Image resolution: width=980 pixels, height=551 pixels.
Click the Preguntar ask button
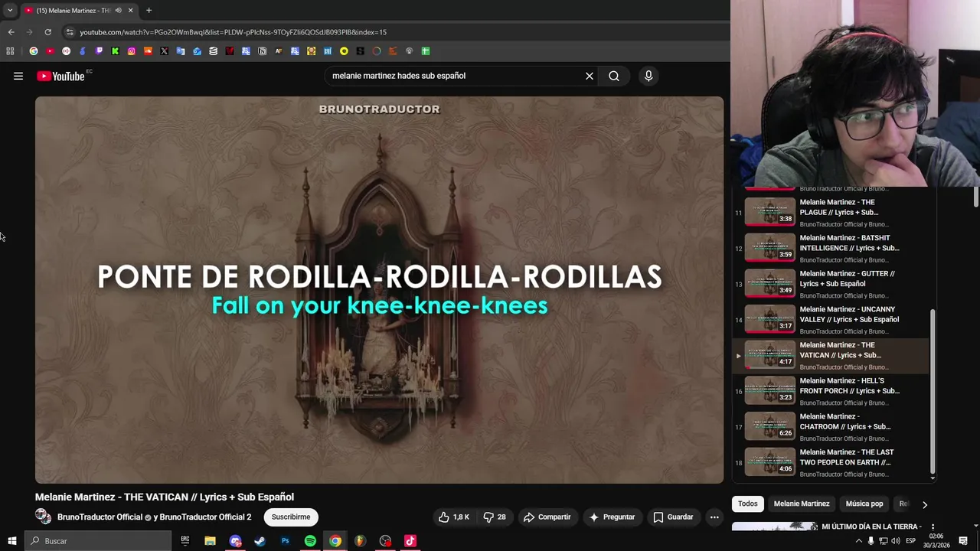point(611,517)
